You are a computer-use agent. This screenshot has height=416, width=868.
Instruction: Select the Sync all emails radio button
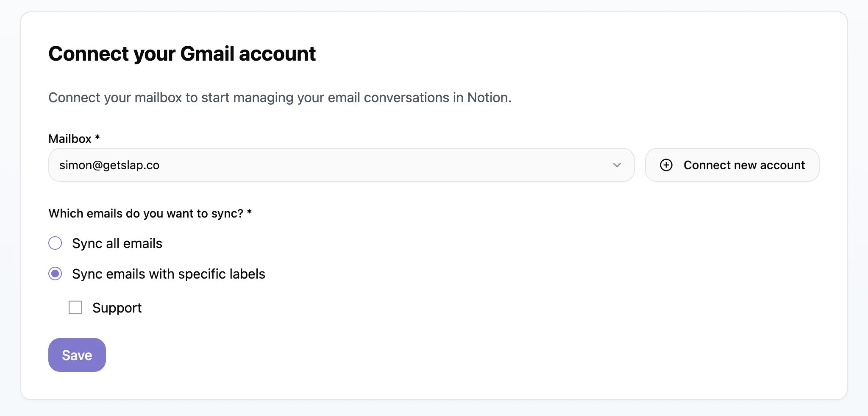(55, 243)
